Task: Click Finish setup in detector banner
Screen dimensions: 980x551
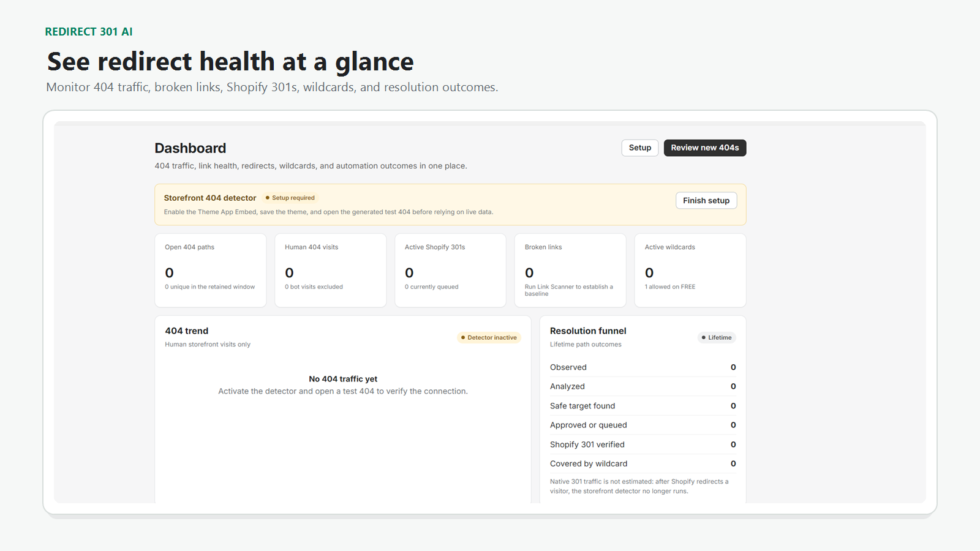Action: coord(706,200)
